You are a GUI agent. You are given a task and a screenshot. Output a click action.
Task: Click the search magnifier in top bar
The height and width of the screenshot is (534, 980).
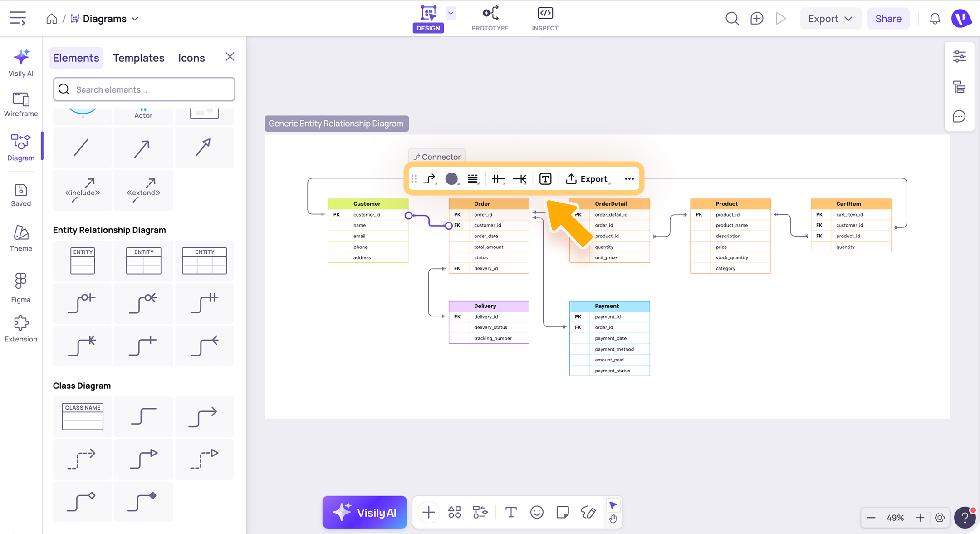point(732,19)
